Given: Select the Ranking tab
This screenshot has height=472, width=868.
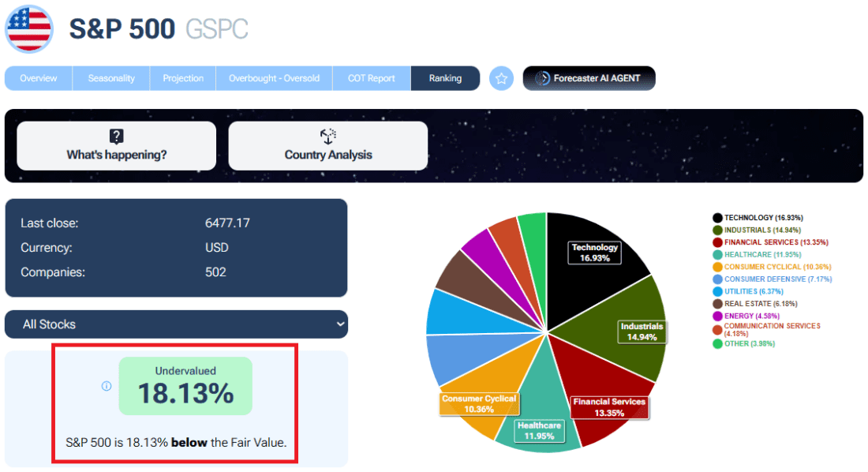Looking at the screenshot, I should point(445,78).
